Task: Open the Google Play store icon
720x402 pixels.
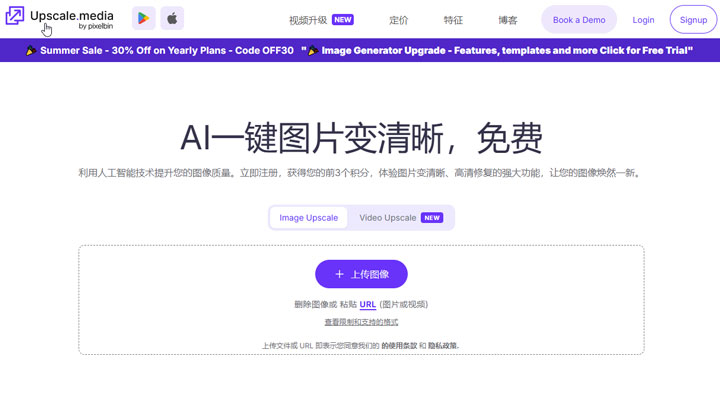Action: [144, 18]
